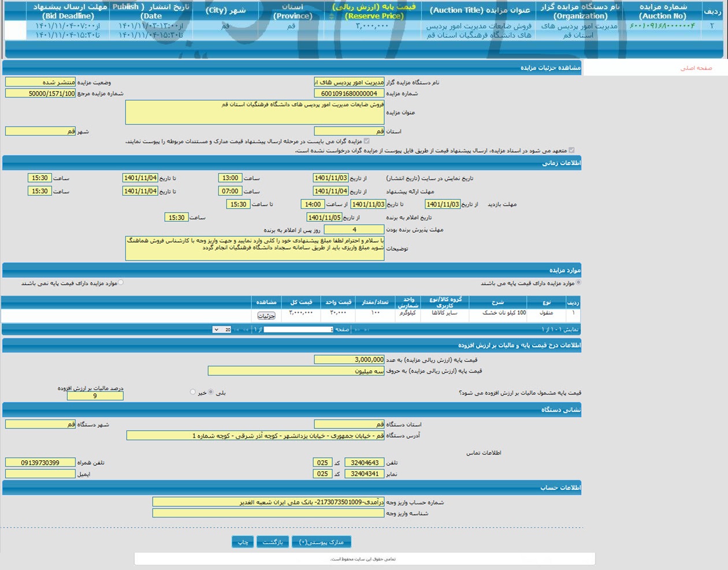
Task: Select 'items have no base price' radio
Action: coord(121,283)
